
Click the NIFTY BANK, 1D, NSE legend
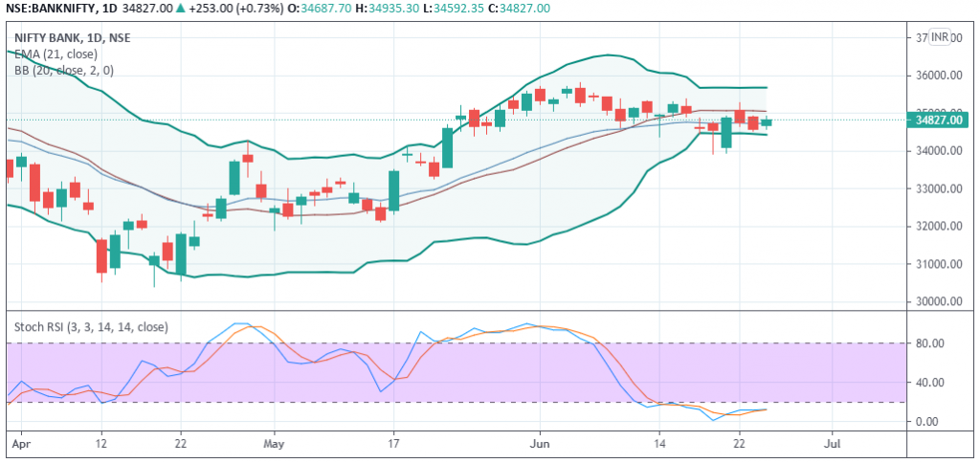72,37
